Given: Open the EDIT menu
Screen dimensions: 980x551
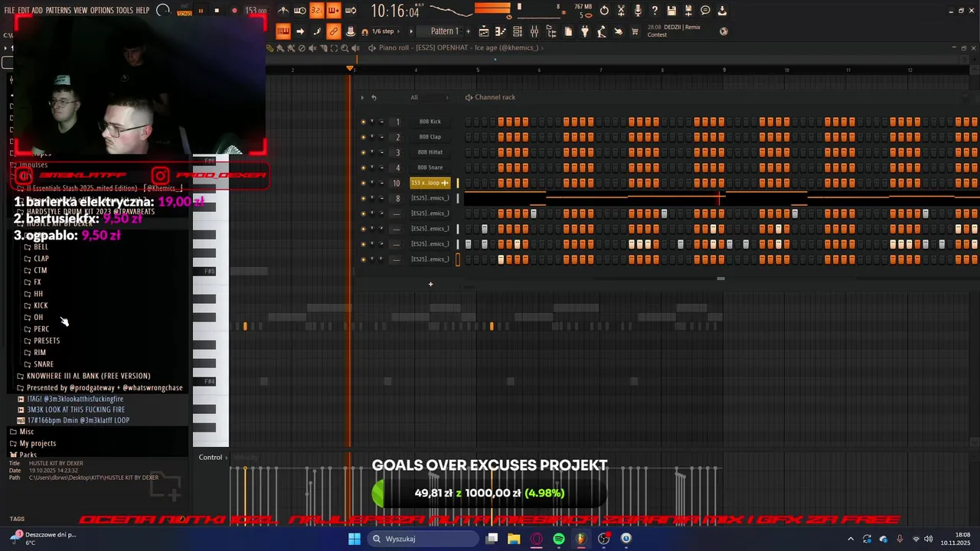Looking at the screenshot, I should pyautogui.click(x=23, y=10).
